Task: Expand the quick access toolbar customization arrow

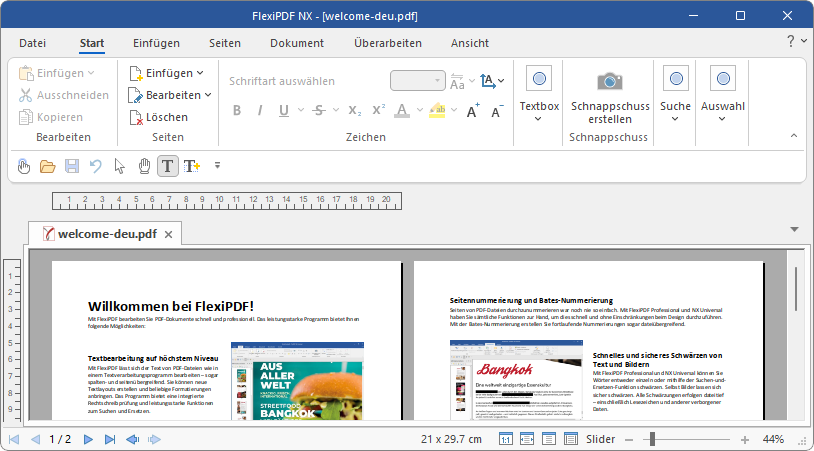Action: pos(217,165)
